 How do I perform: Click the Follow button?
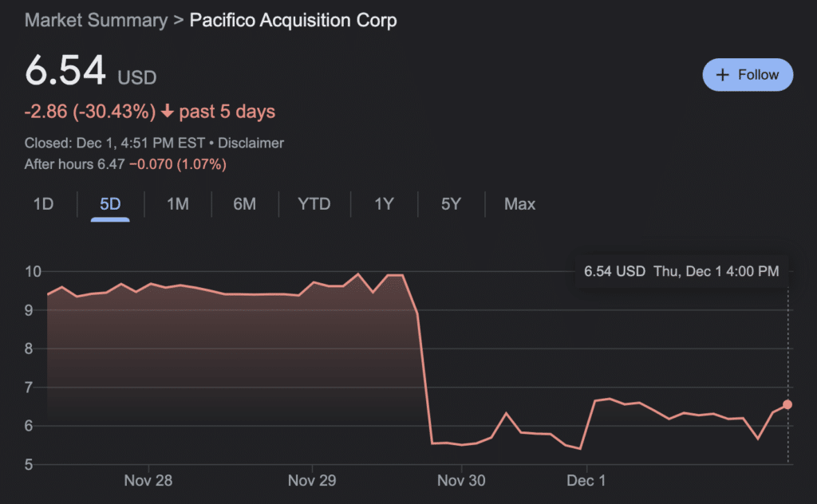(747, 75)
